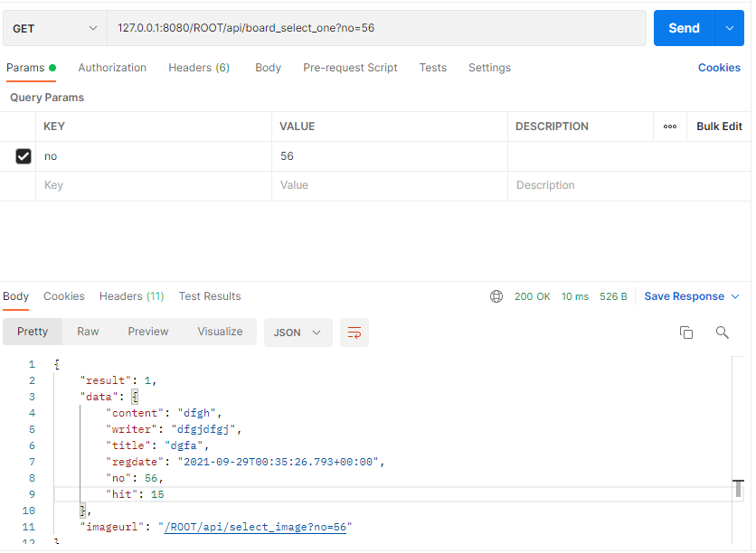Click the empty Description placeholder field
The width and height of the screenshot is (756, 553).
[x=629, y=186]
